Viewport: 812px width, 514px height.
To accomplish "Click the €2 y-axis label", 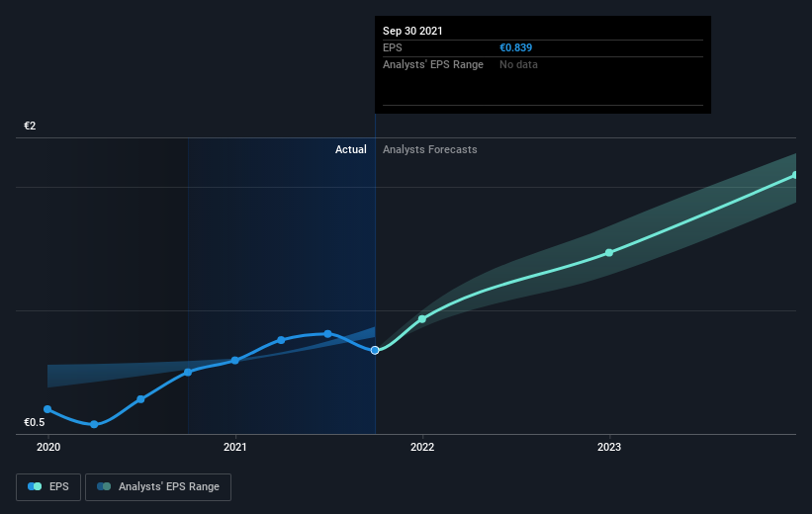I will tap(30, 126).
